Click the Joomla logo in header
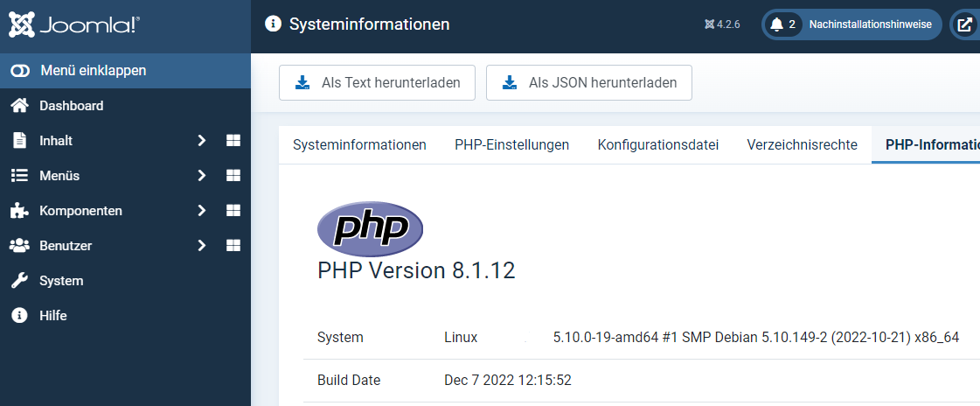 click(x=73, y=24)
